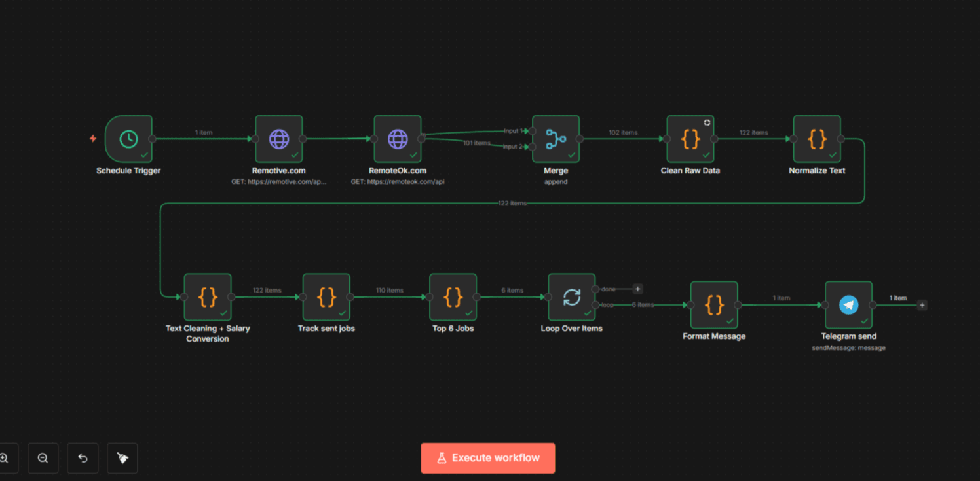Zoom out of the canvas
980x481 pixels.
[x=43, y=458]
